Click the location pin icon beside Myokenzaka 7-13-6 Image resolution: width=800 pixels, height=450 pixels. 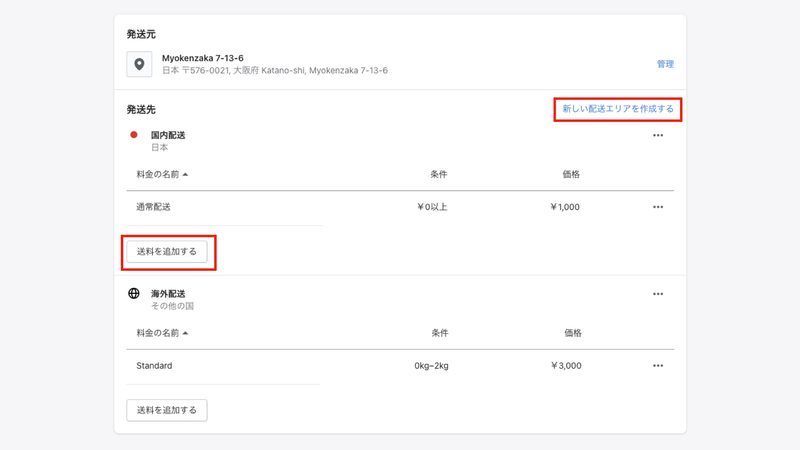[139, 64]
